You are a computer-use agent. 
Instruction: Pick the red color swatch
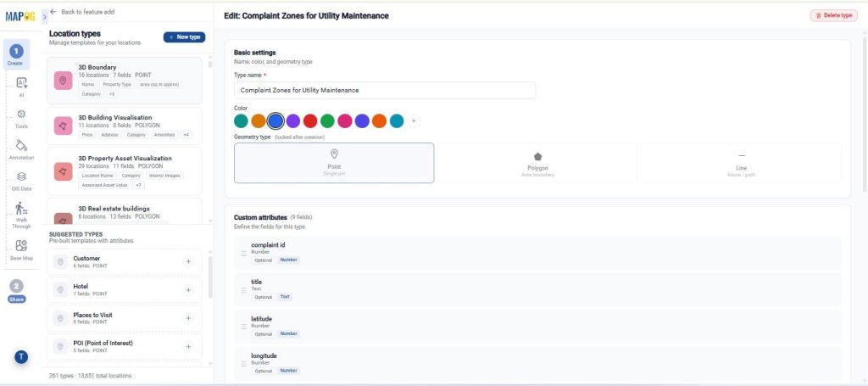pyautogui.click(x=310, y=120)
